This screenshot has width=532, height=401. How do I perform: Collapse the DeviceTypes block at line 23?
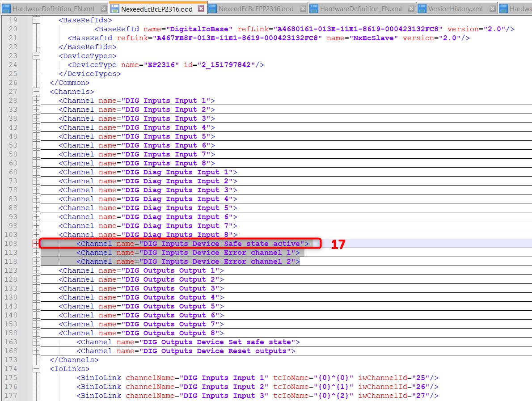[x=36, y=56]
